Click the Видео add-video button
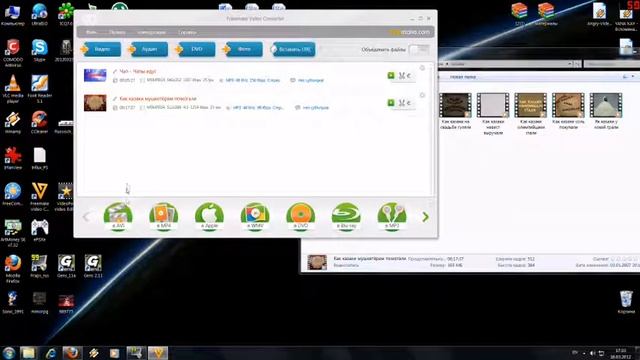Image resolution: width=640 pixels, height=360 pixels. (x=101, y=49)
